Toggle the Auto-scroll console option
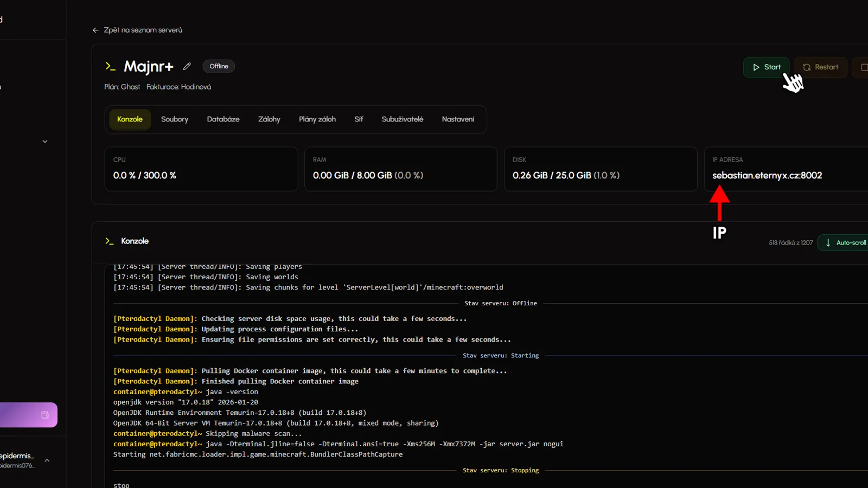The height and width of the screenshot is (488, 868). [845, 243]
